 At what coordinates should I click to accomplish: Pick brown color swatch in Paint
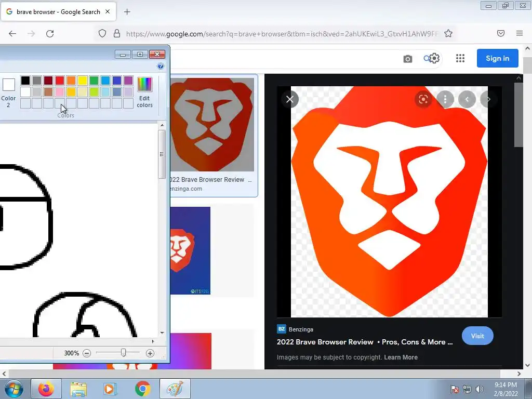coord(48,91)
